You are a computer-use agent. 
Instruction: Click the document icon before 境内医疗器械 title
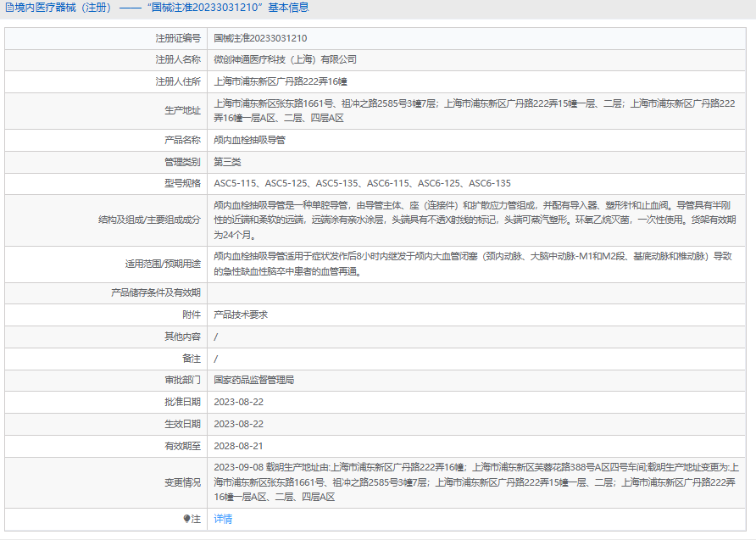(9, 8)
